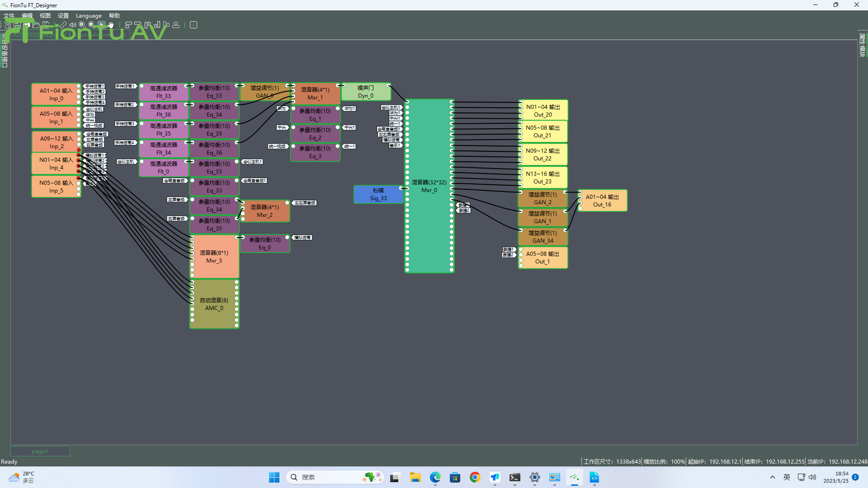
Task: Select the N01~04 输入 Inp_4 module
Action: (x=56, y=163)
